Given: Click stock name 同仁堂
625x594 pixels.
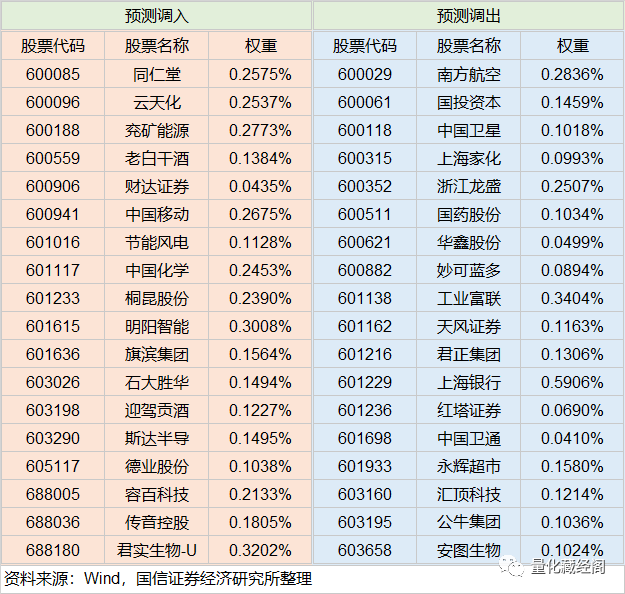Looking at the screenshot, I should (x=157, y=75).
